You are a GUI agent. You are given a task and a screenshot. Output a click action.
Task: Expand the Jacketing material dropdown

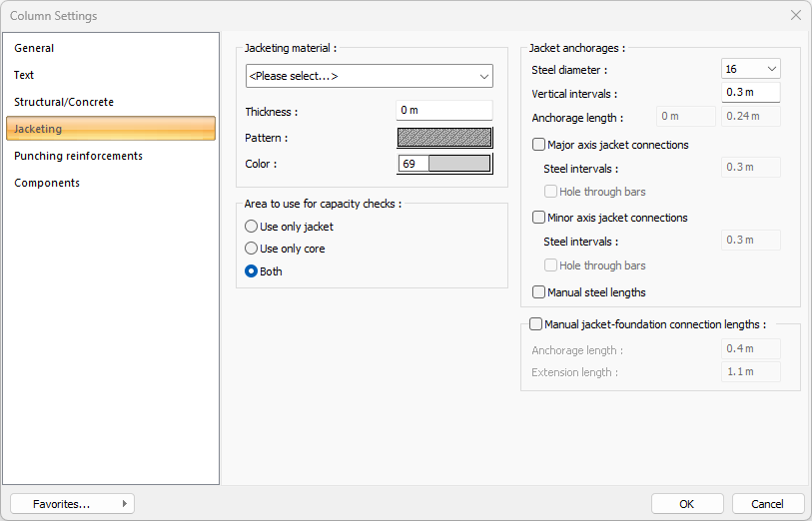tap(369, 76)
